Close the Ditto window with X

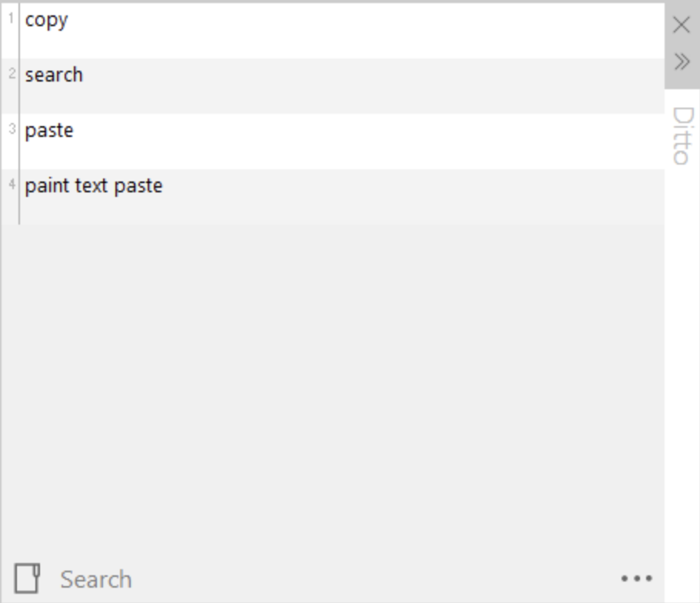[x=682, y=25]
